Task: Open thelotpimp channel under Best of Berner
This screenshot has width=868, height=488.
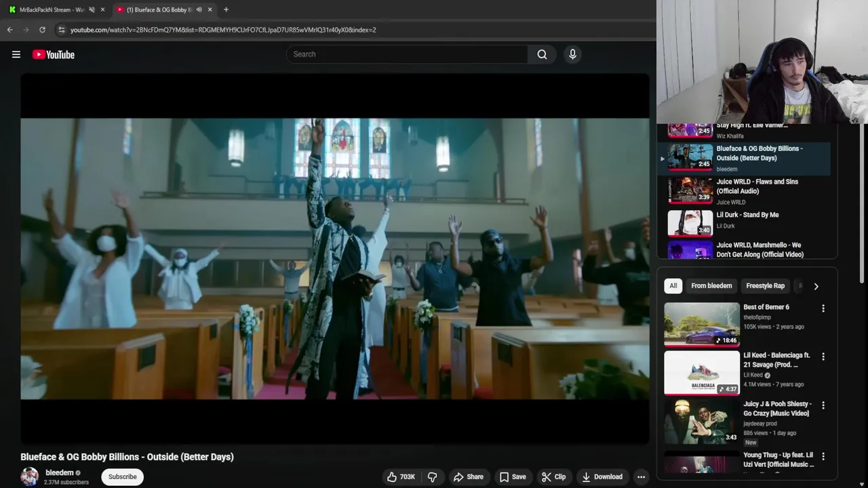Action: 757,317
